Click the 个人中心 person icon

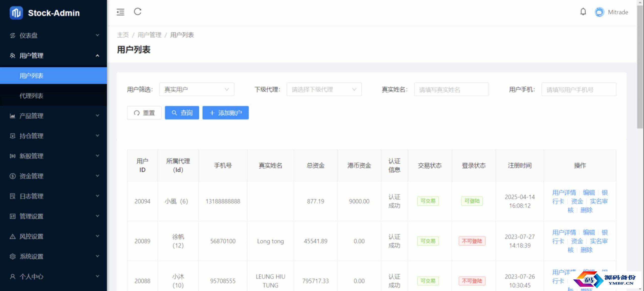point(13,277)
